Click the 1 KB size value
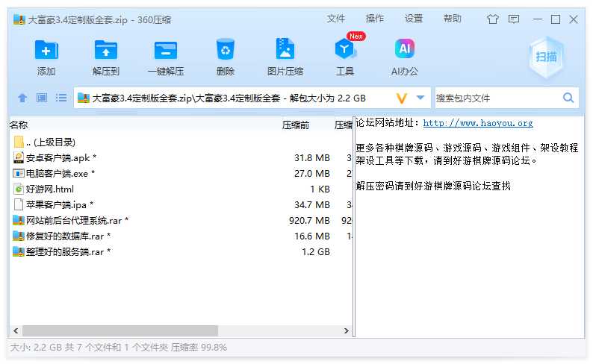This screenshot has width=593, height=364. point(320,189)
